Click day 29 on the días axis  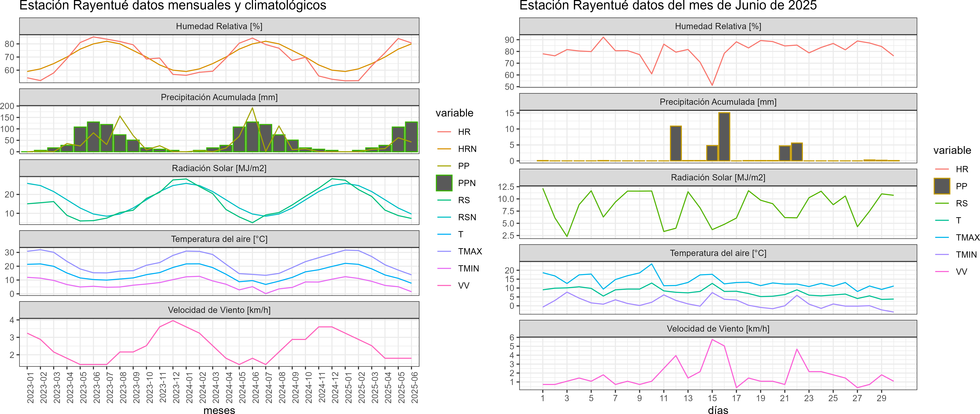882,398
